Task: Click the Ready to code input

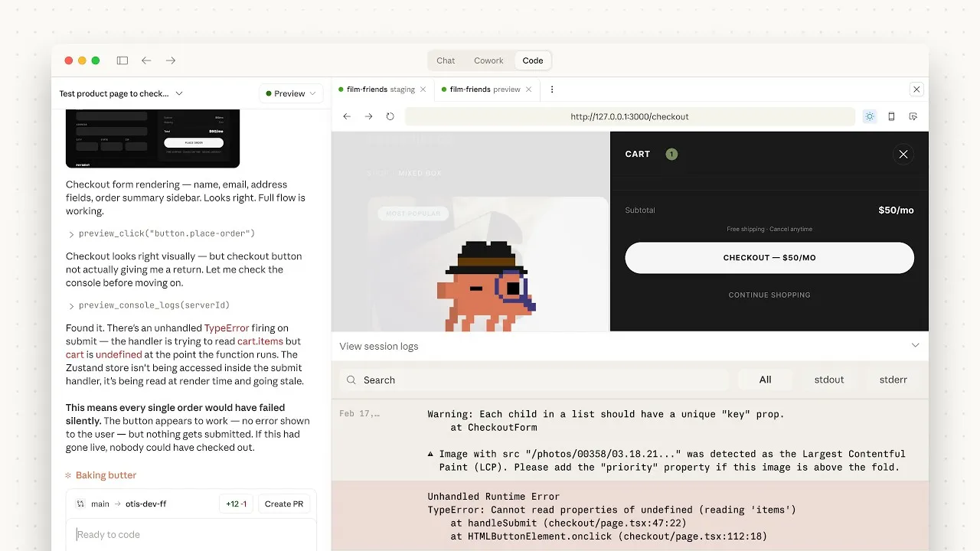Action: coord(191,534)
